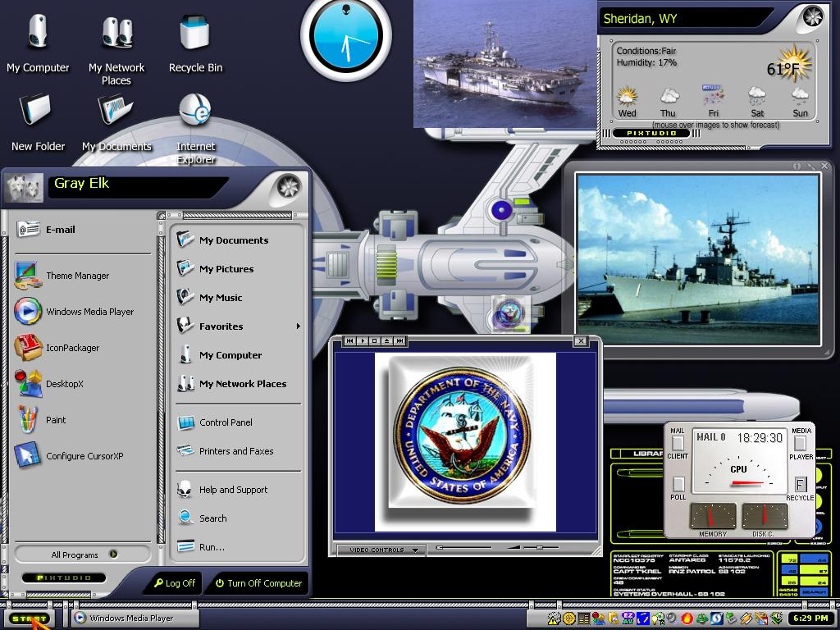Toggle the MEDIA PLAYER switch on gauge widget
This screenshot has width=840, height=630.
801,443
